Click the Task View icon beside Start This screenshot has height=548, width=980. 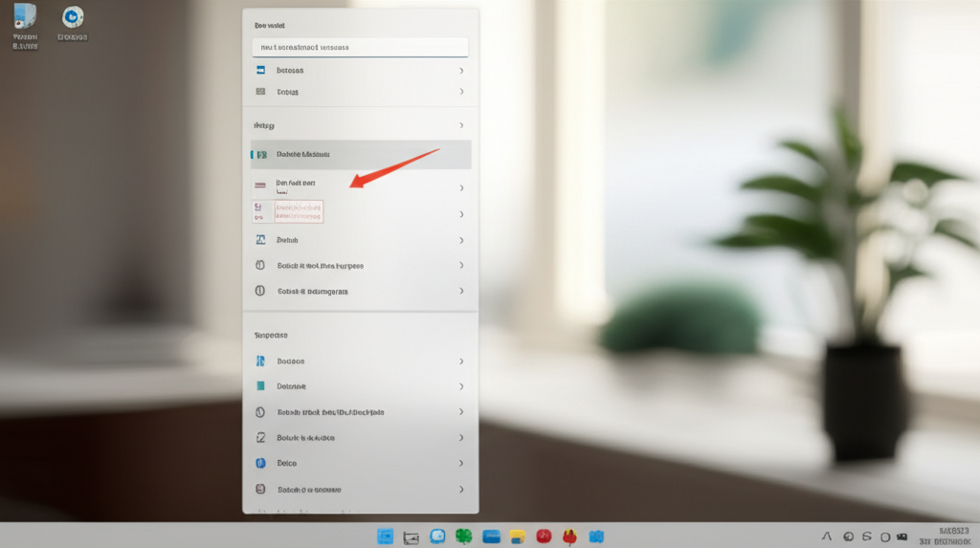coord(412,537)
